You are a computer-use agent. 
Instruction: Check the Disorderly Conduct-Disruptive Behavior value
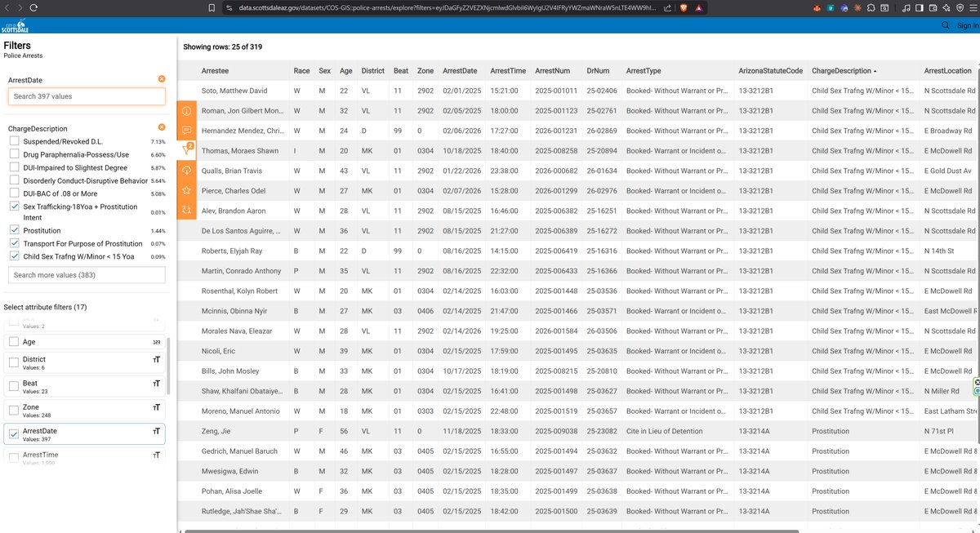15,180
